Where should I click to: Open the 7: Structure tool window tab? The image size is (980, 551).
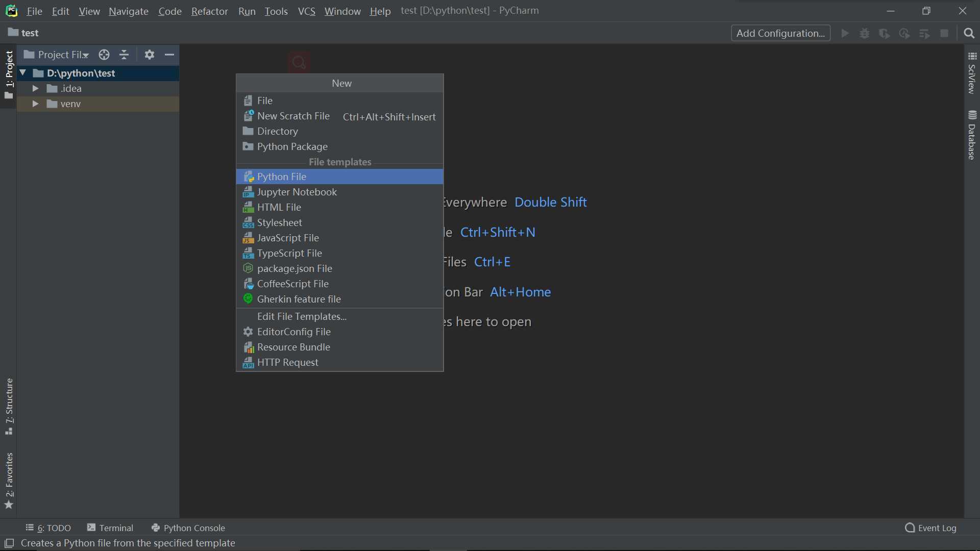point(9,406)
